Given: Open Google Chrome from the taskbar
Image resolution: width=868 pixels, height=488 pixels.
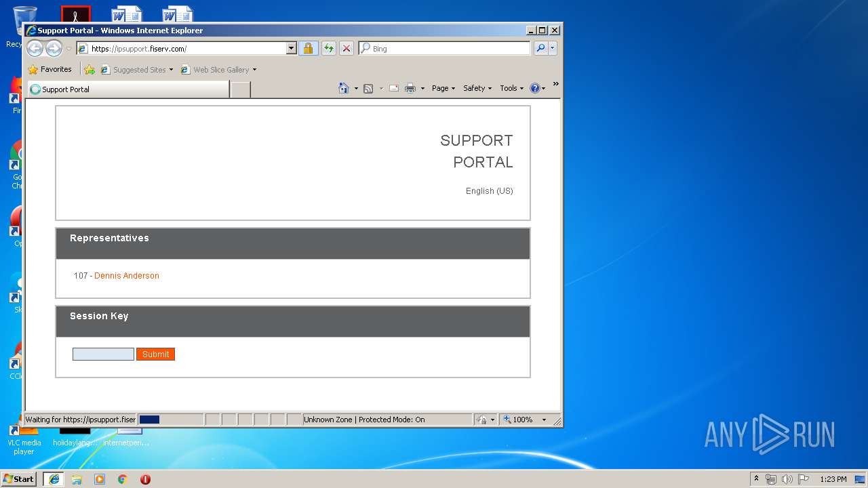Looking at the screenshot, I should (x=123, y=479).
